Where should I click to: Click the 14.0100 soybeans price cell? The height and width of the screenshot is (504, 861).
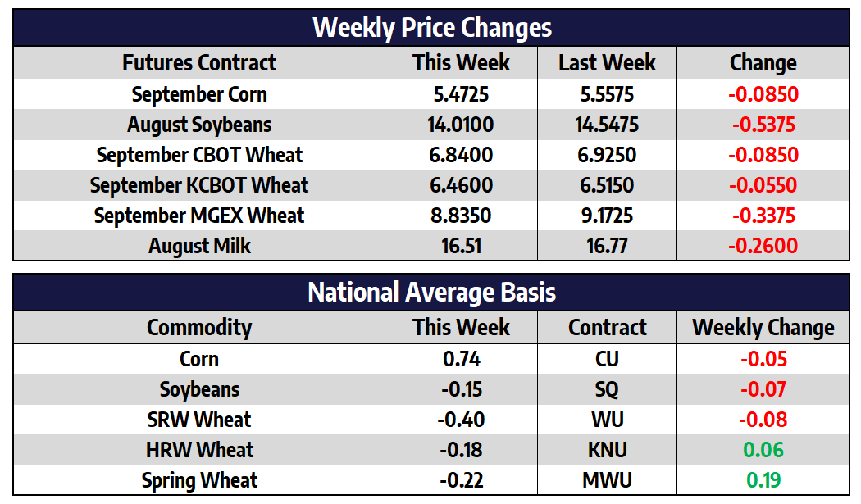461,125
